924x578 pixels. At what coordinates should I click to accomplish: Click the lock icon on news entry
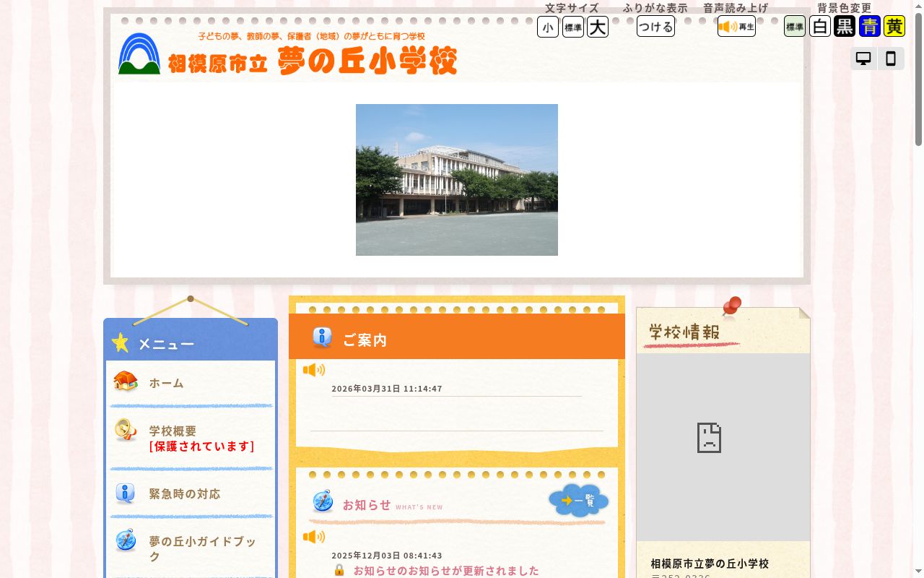(x=339, y=570)
